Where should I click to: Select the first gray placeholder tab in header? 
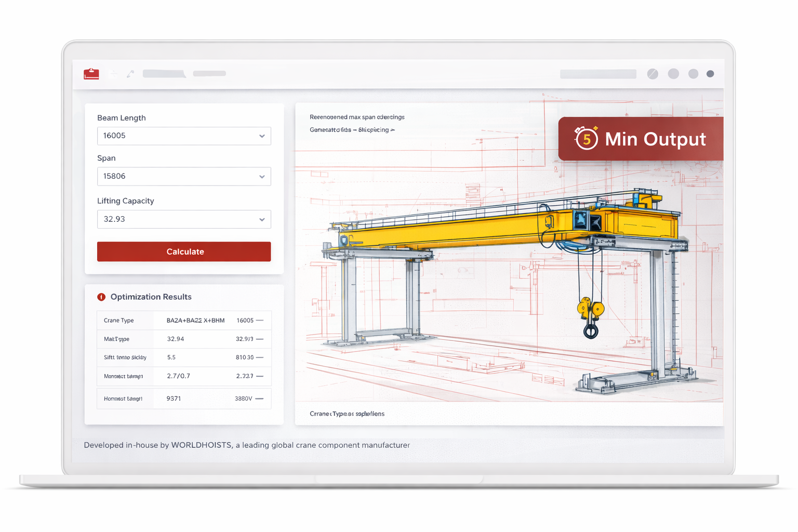(x=164, y=74)
